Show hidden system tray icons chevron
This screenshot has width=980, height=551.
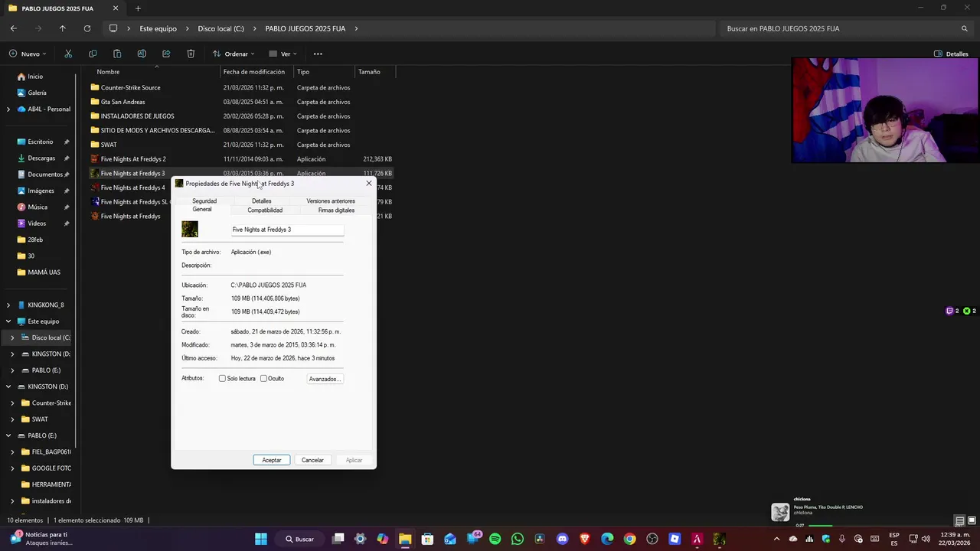pos(776,539)
